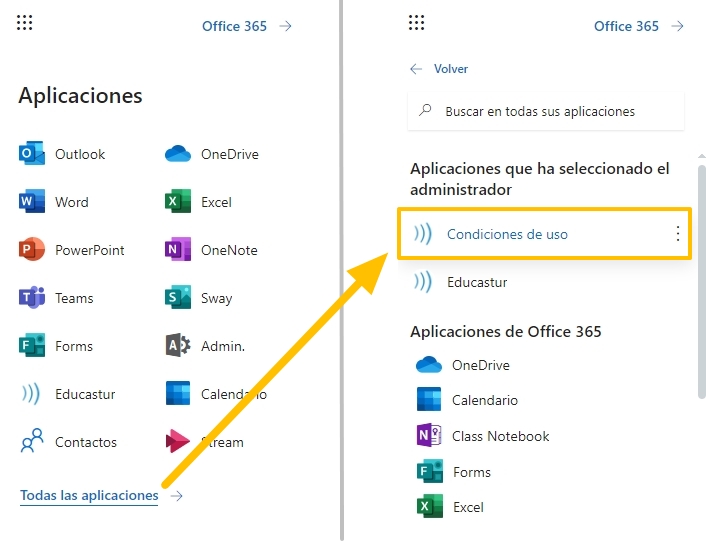Open the Class Notebook app icon
Viewport: 706px width, 541px height.
tap(429, 435)
